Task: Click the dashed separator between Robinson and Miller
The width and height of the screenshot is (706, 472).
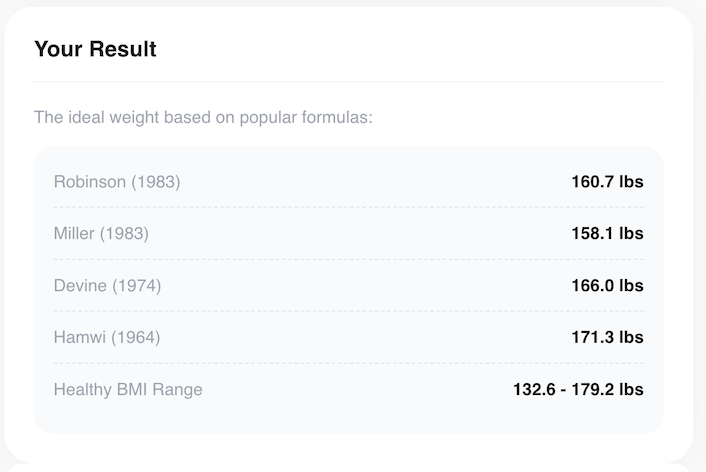Action: (348, 208)
